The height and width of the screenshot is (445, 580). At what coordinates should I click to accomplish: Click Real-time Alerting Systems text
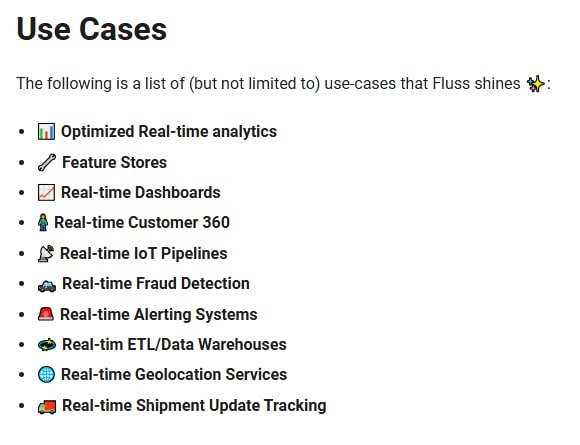(159, 314)
